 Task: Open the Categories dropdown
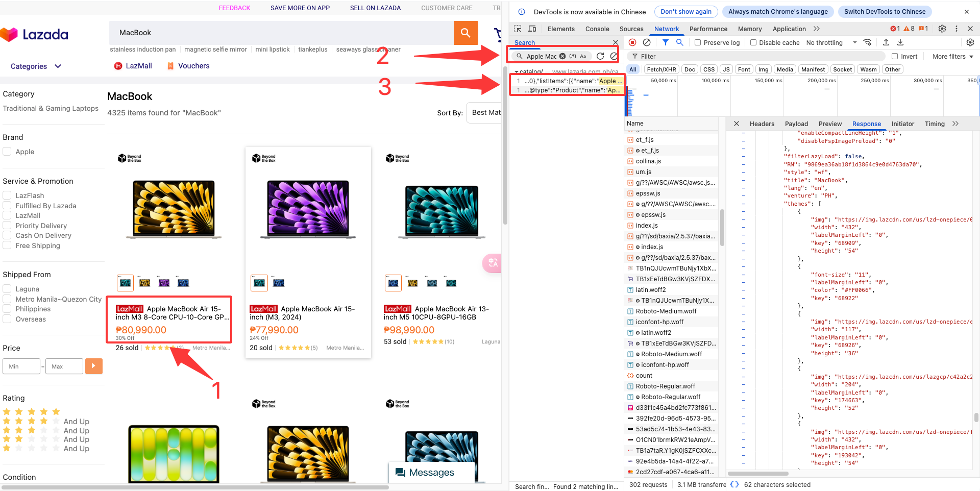click(x=36, y=66)
